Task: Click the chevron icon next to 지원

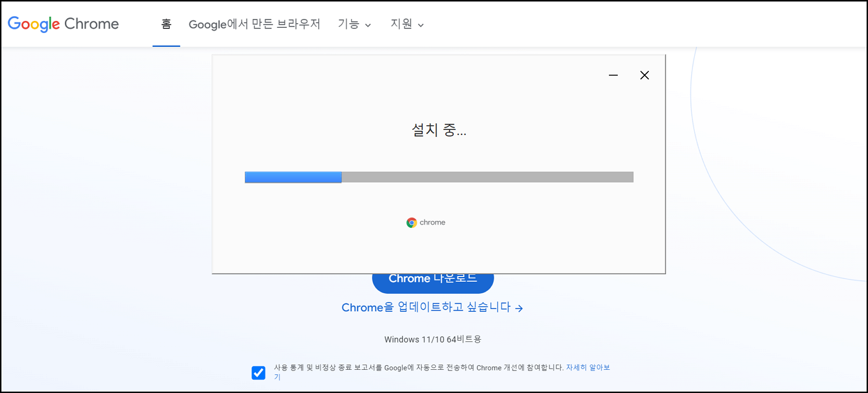Action: [x=421, y=25]
